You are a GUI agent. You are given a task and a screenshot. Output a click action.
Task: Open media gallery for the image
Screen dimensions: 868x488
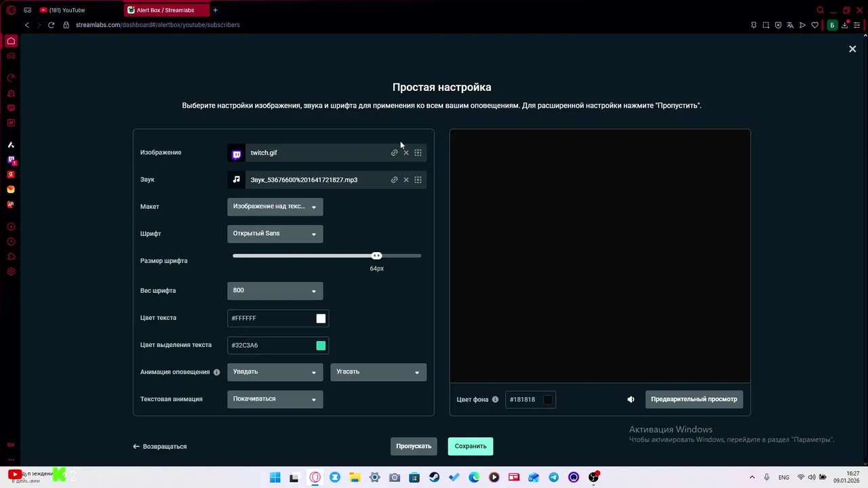click(418, 152)
